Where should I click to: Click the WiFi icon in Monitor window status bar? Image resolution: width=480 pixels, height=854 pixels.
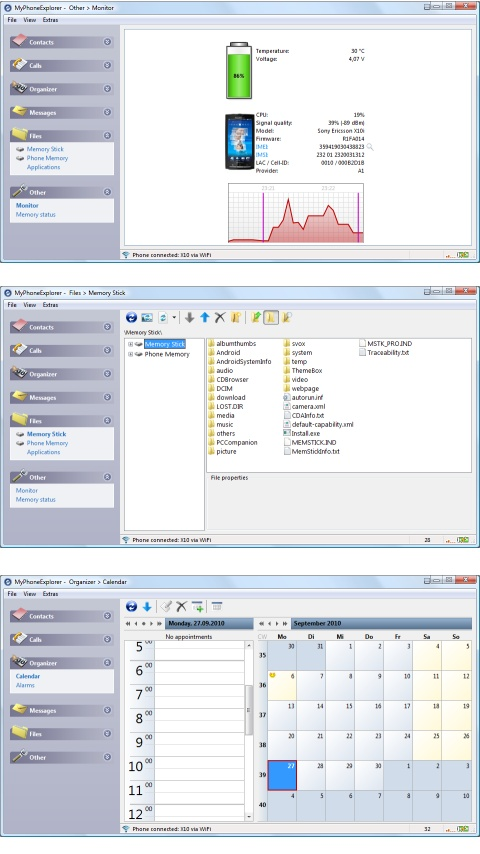coord(126,255)
